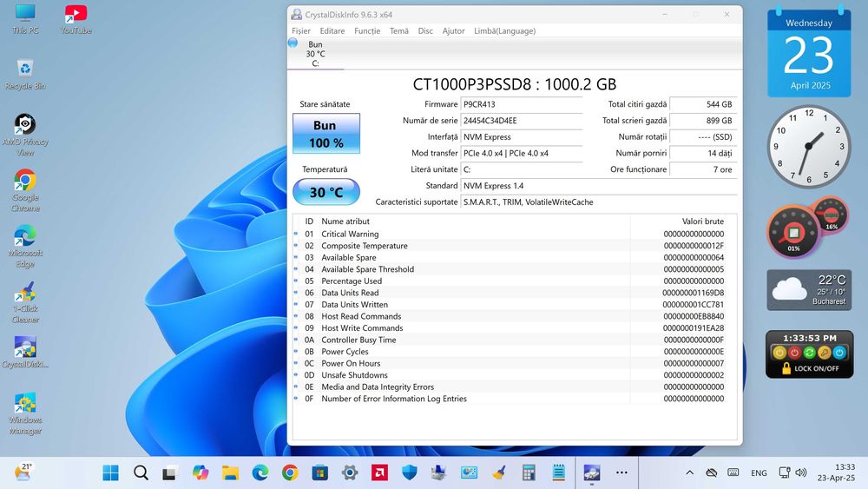
Task: Click the green refresh button in widget
Action: [x=808, y=353]
